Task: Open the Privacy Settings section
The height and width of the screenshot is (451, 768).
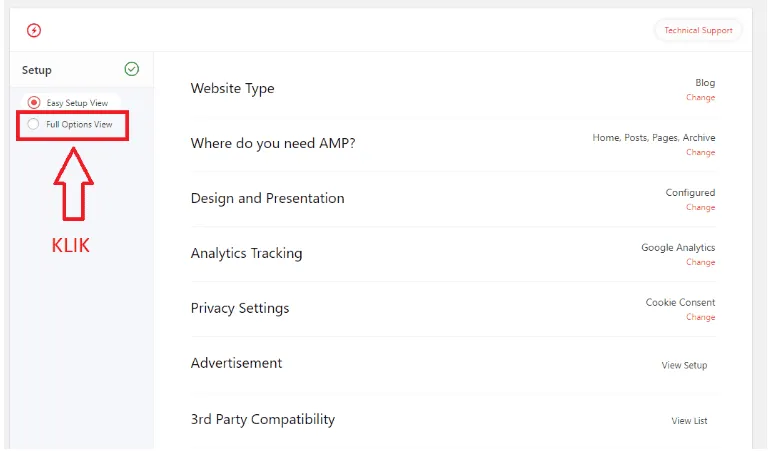Action: pyautogui.click(x=240, y=308)
